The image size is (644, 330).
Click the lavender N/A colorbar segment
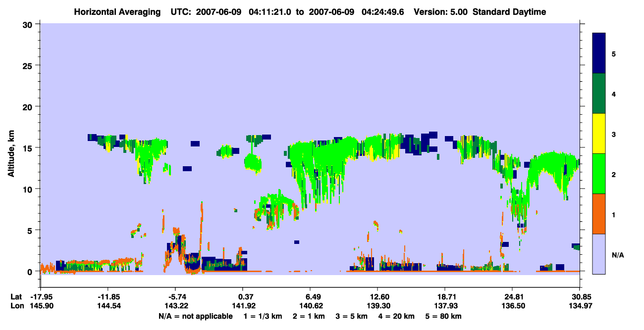(x=599, y=254)
